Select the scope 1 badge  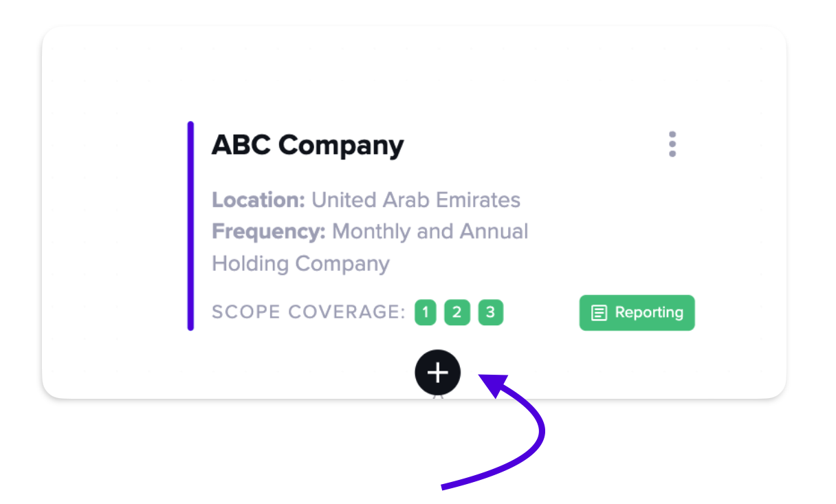point(426,313)
